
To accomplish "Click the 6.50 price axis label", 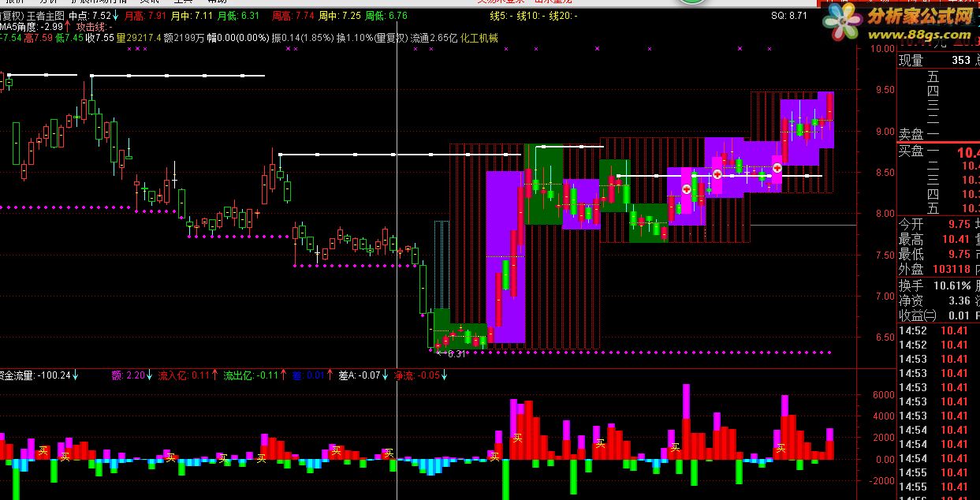I will (885, 338).
